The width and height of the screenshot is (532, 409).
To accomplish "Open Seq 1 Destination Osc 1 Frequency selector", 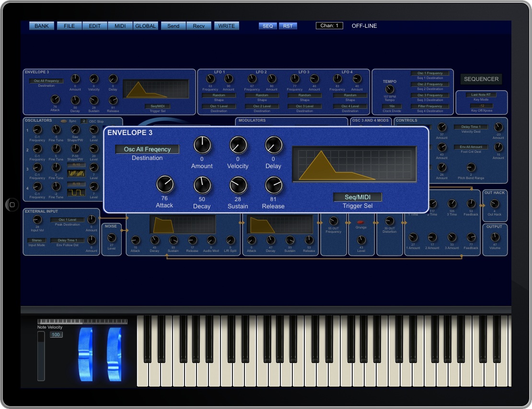I will pos(430,73).
